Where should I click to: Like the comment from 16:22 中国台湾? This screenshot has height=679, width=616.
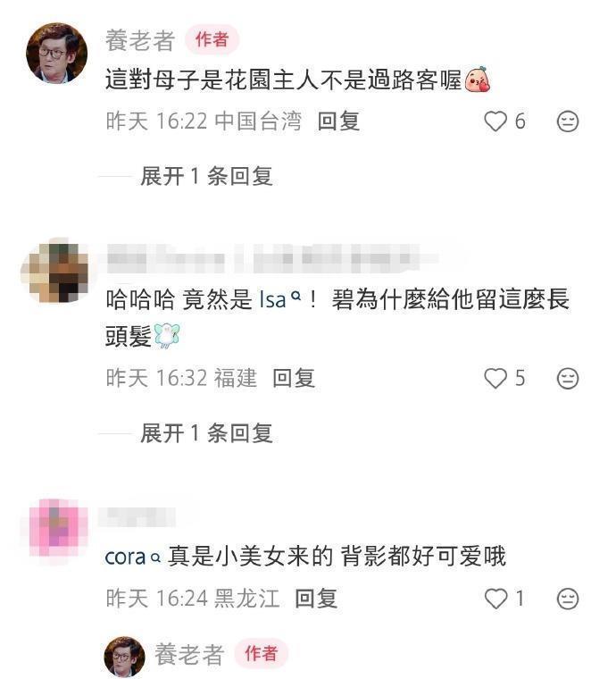(x=495, y=121)
